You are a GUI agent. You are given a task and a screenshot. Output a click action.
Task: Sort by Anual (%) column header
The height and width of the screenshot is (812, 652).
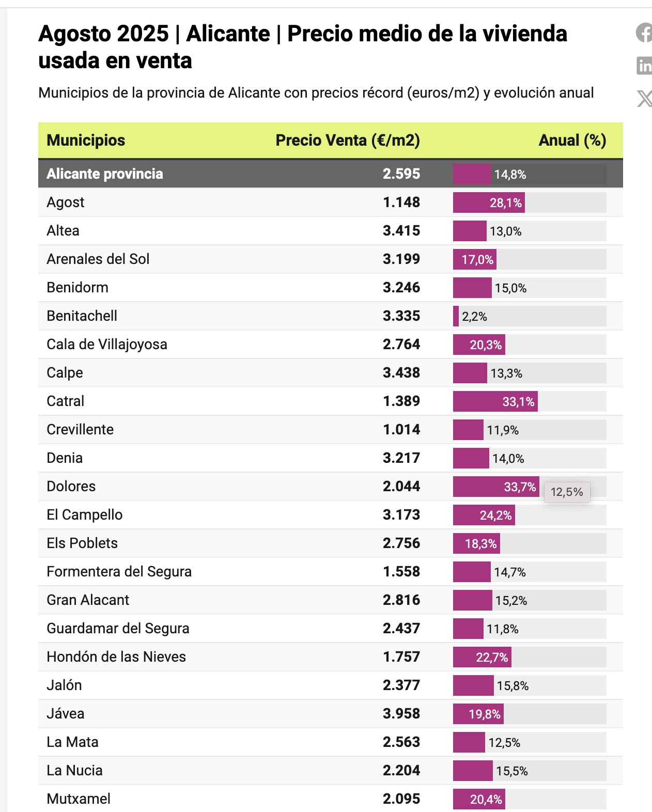[572, 140]
